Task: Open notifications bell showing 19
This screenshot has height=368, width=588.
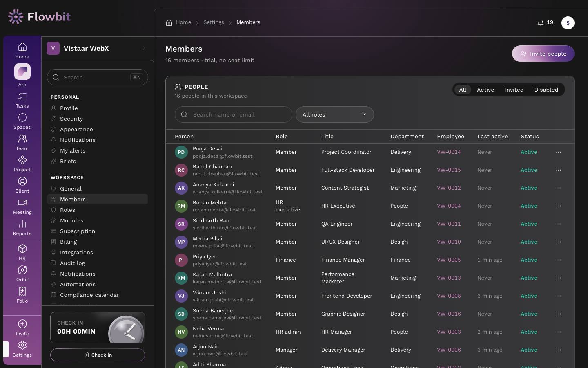Action: pos(545,22)
